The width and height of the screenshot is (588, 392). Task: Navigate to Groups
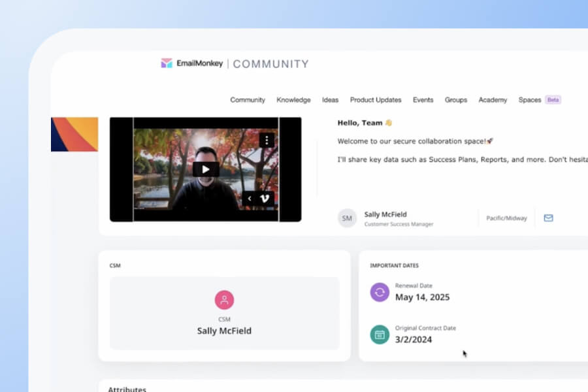coord(456,100)
